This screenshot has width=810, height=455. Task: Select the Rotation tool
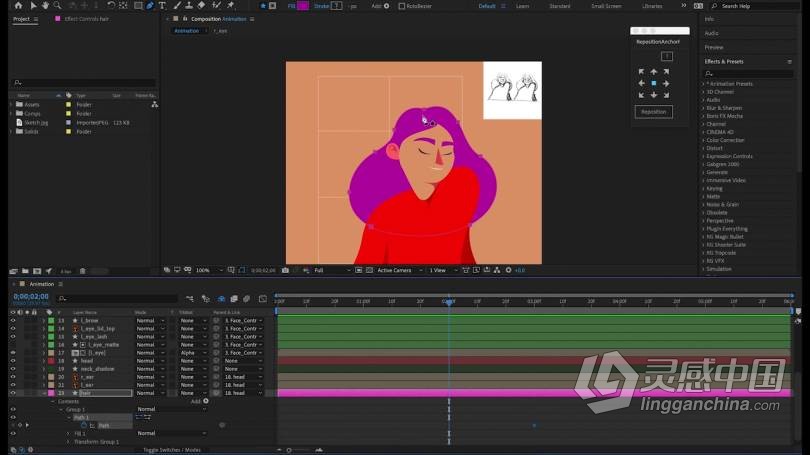(111, 6)
